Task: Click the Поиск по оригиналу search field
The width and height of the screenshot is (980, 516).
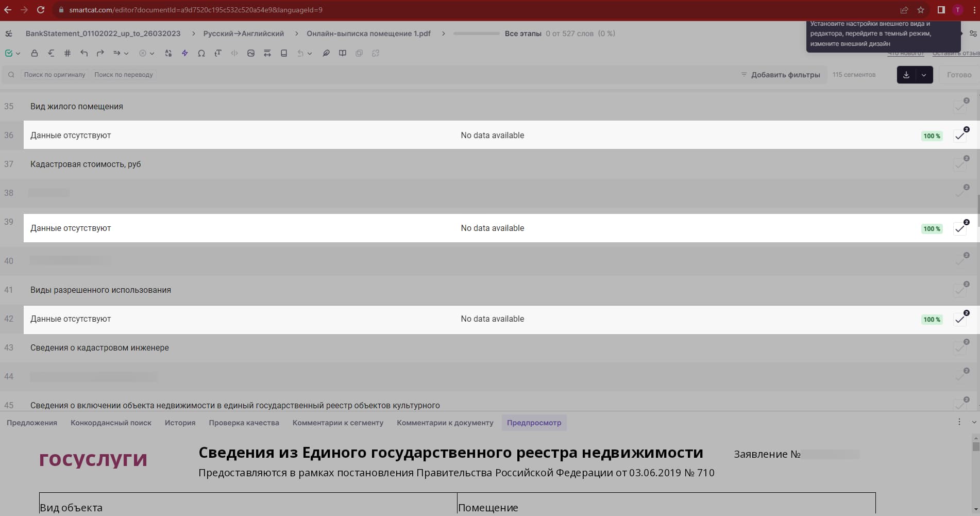Action: [x=55, y=75]
